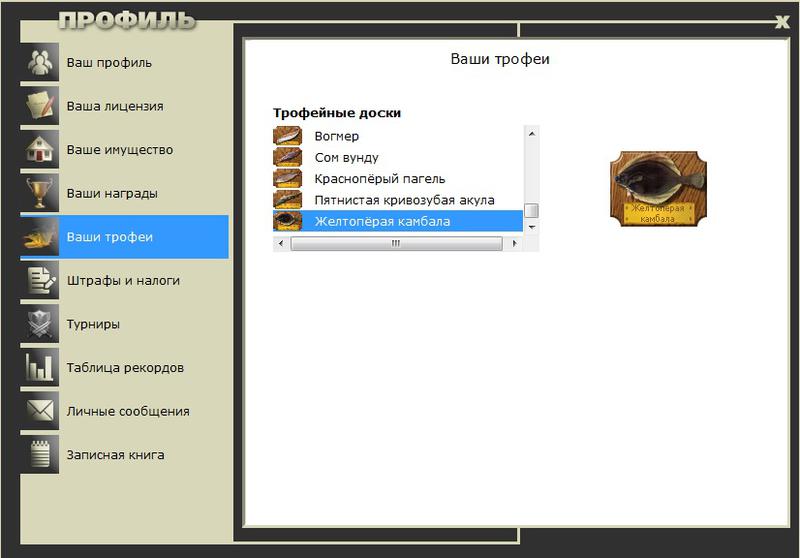Click the paper and pen icon for Ваша лицензия
800x558 pixels.
(x=40, y=106)
